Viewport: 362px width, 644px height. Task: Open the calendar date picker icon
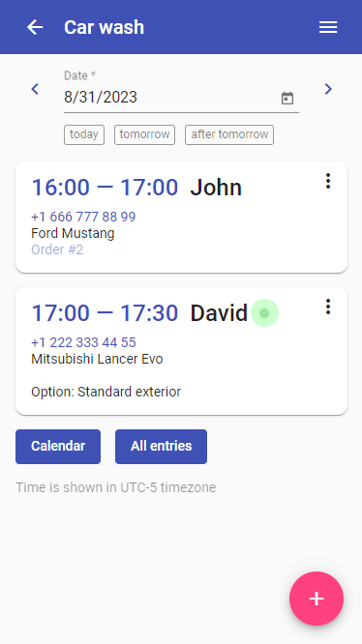click(287, 99)
